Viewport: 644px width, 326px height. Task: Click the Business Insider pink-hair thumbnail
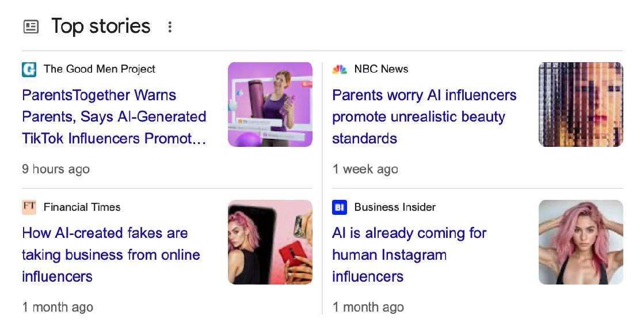click(x=580, y=242)
